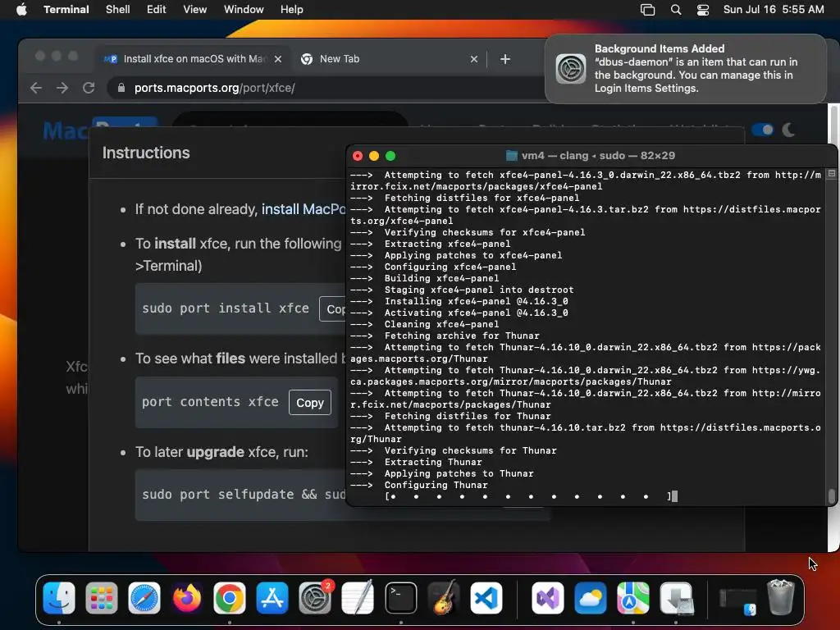Go back in the Chrome window
Image resolution: width=840 pixels, height=630 pixels.
pyautogui.click(x=36, y=88)
